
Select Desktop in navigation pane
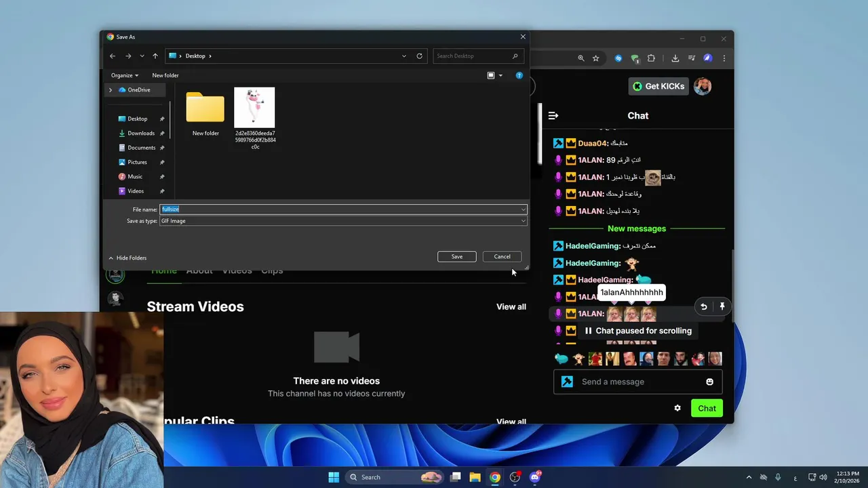(137, 119)
